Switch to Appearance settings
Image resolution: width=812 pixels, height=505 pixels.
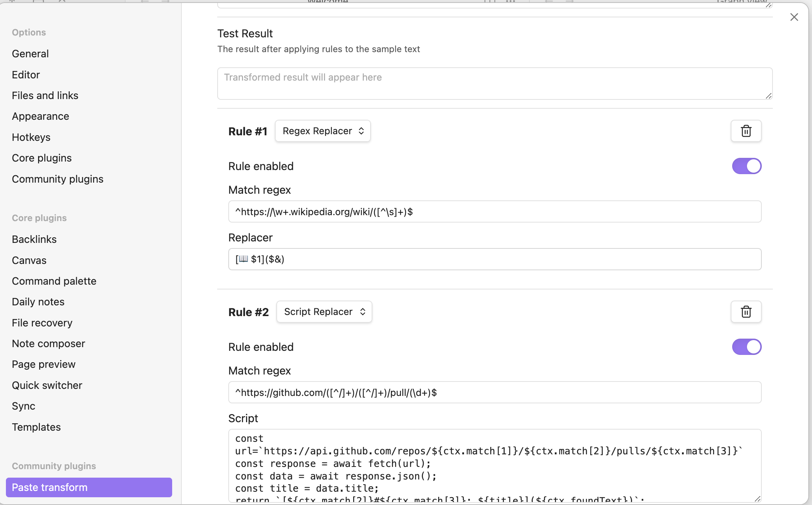[x=40, y=116]
